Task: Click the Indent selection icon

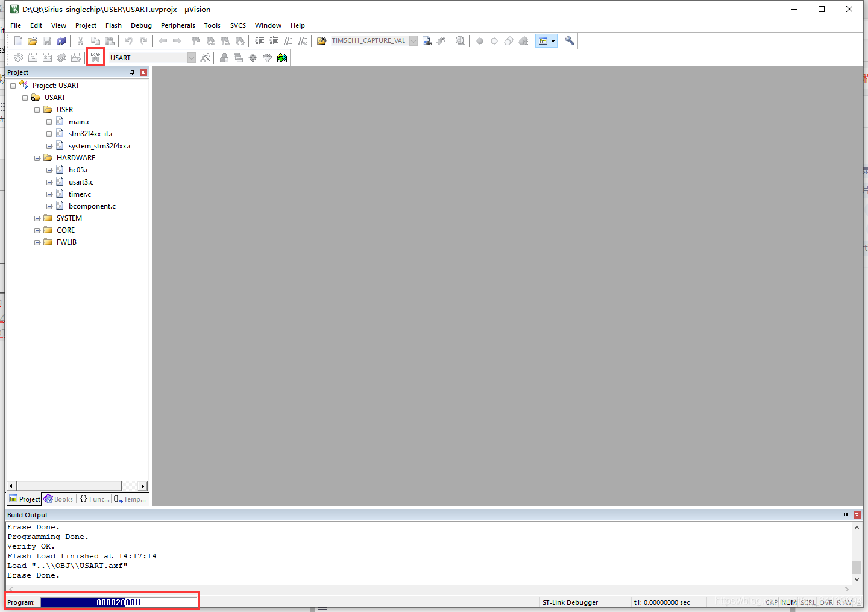Action: click(x=260, y=41)
